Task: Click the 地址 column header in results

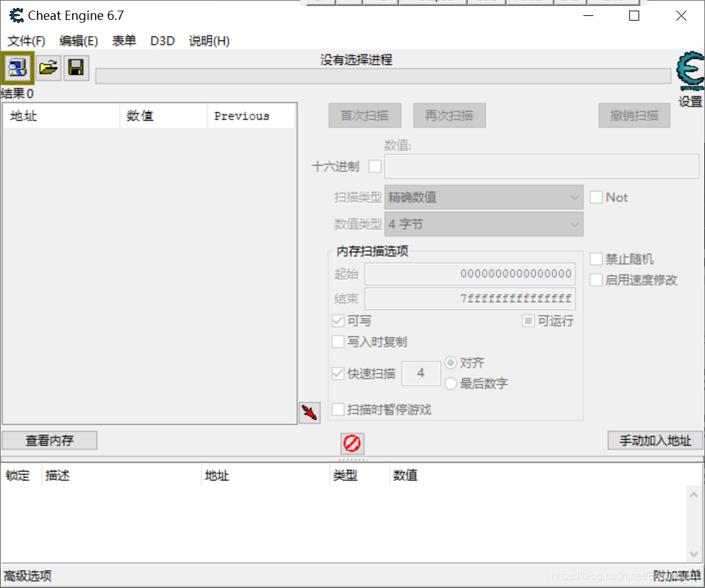Action: pos(62,116)
